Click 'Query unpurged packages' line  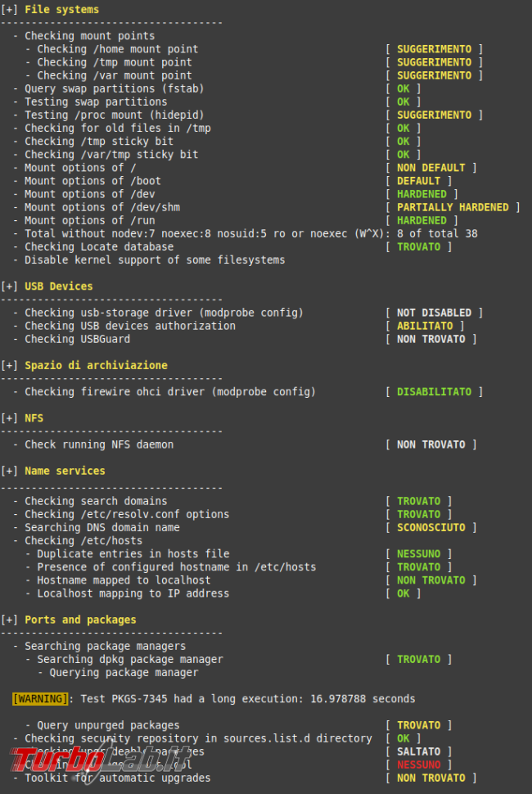108,724
